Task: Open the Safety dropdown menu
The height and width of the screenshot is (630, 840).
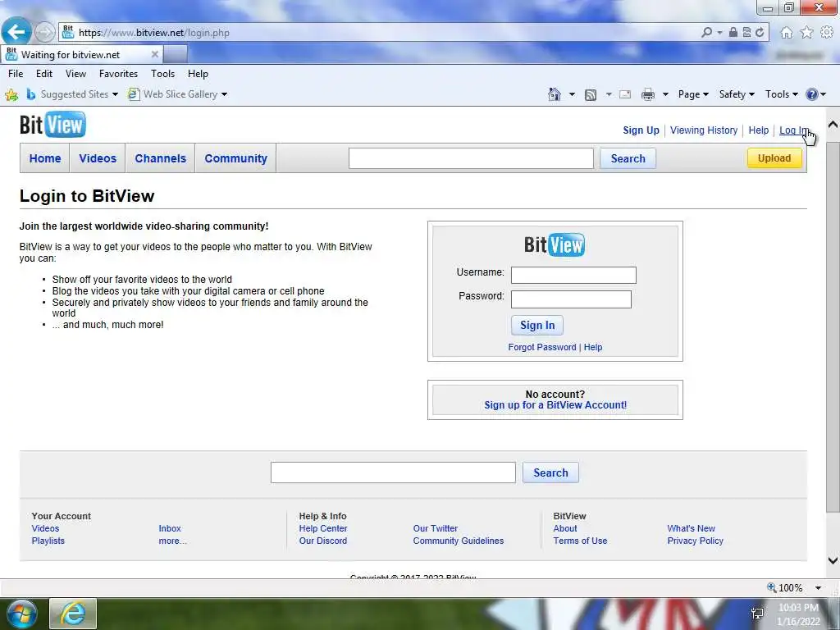Action: pos(737,94)
